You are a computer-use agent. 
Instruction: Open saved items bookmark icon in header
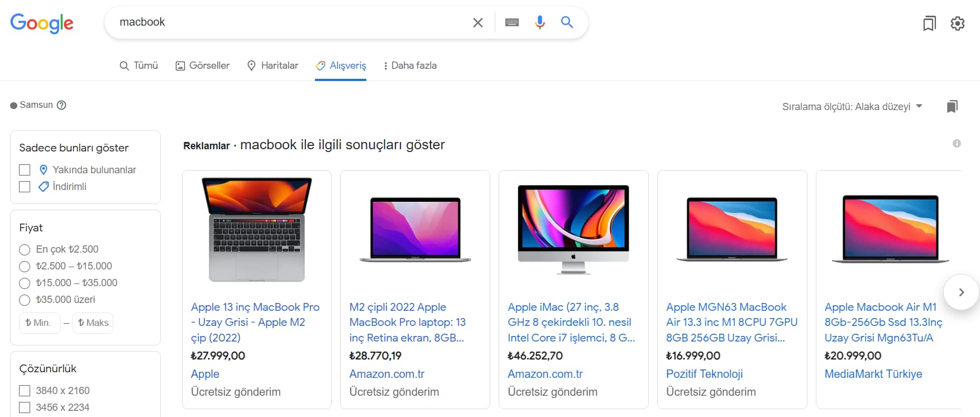click(929, 23)
